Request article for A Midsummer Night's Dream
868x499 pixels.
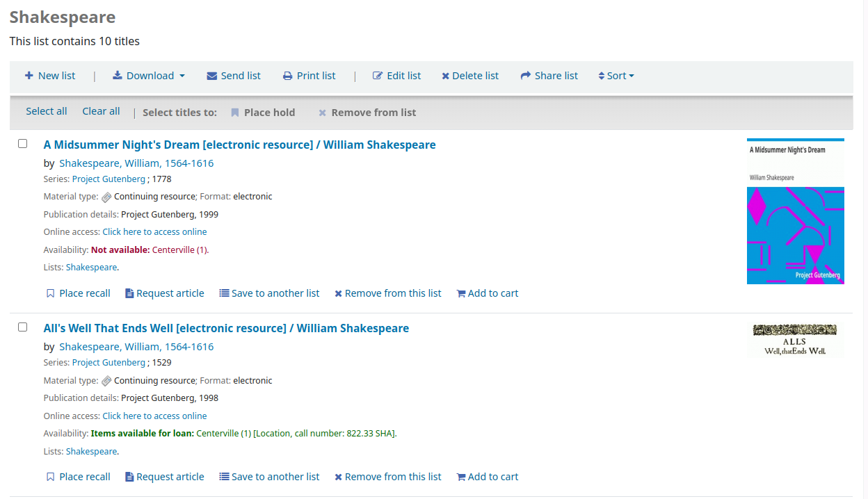[164, 293]
